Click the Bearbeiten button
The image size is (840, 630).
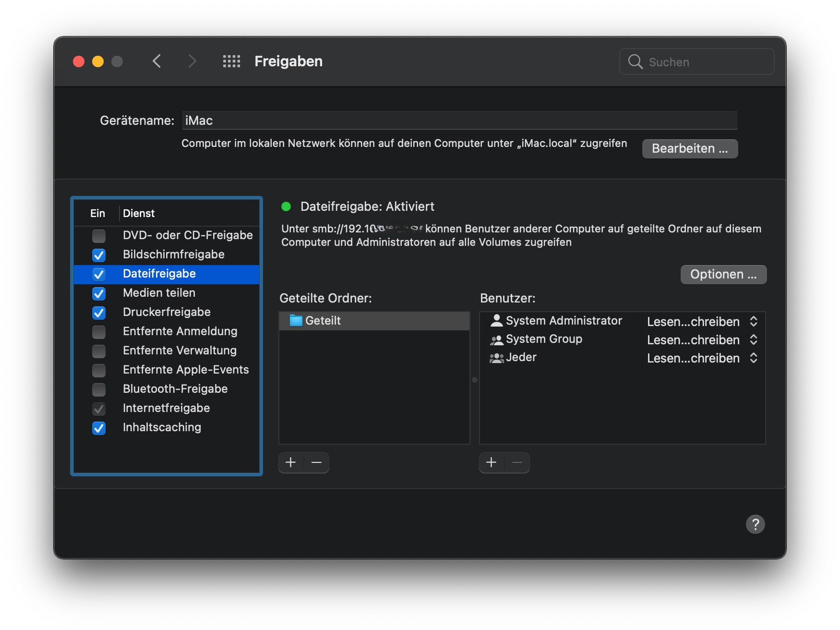(689, 149)
